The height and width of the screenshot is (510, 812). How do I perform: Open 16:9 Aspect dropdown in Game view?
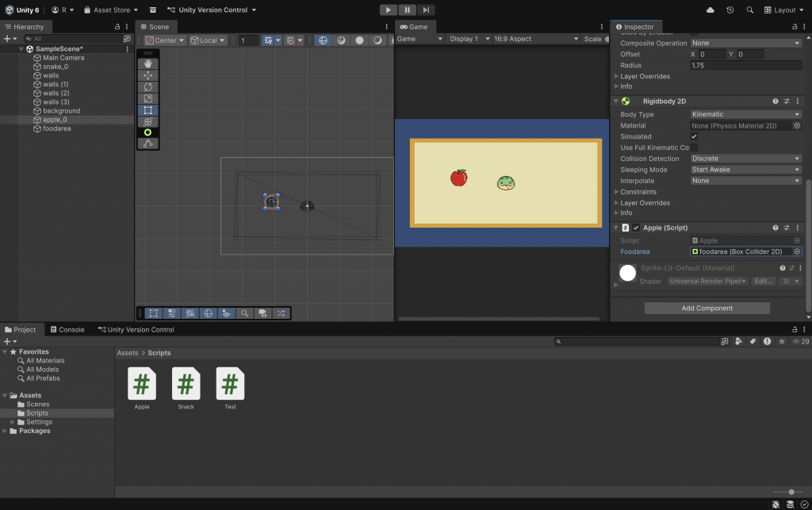535,39
